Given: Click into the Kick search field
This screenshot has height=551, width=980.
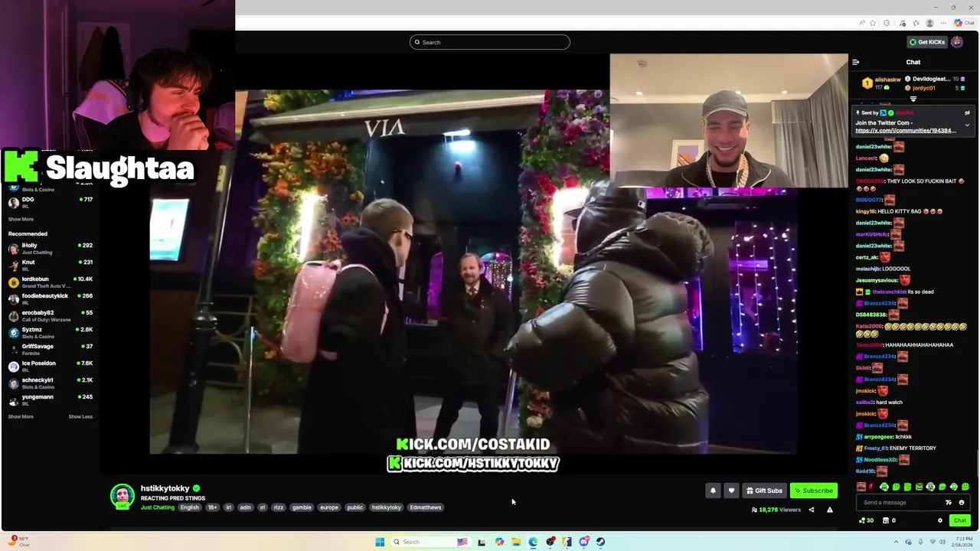Looking at the screenshot, I should pyautogui.click(x=490, y=42).
